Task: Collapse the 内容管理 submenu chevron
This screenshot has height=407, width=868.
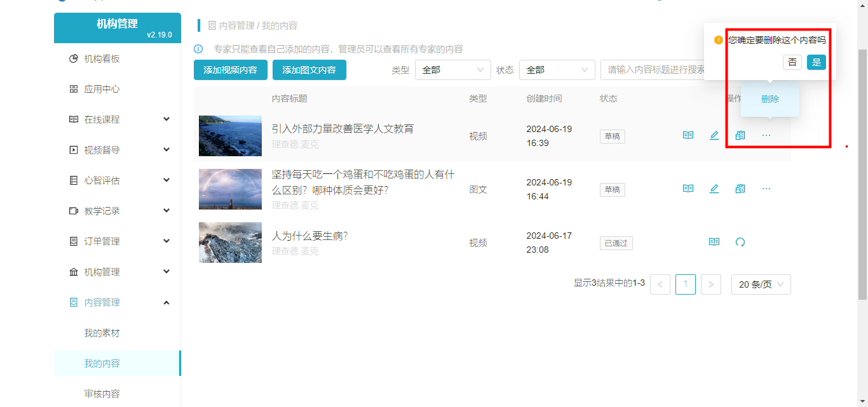Action: tap(166, 302)
